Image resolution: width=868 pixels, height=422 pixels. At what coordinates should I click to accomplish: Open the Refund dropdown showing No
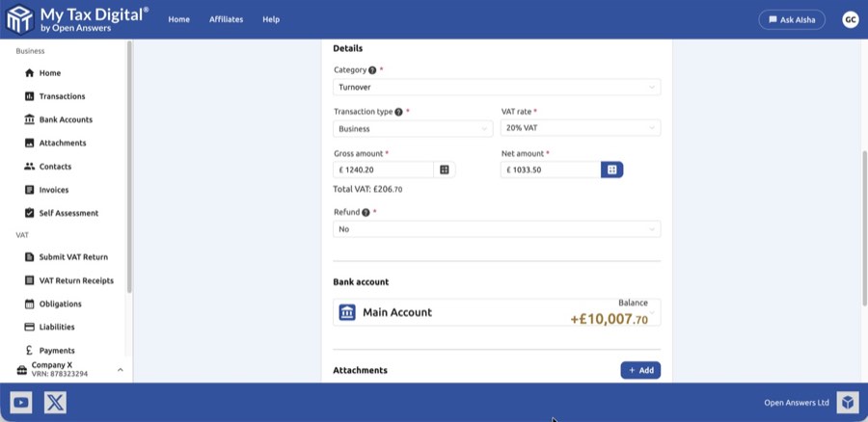[497, 229]
